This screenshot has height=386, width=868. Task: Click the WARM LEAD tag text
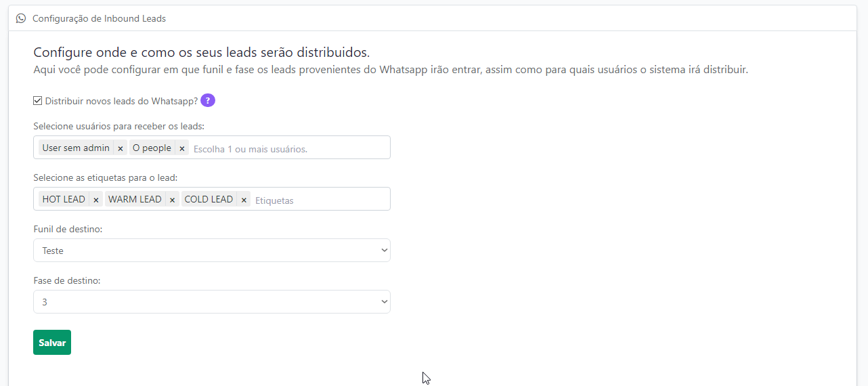(x=135, y=199)
